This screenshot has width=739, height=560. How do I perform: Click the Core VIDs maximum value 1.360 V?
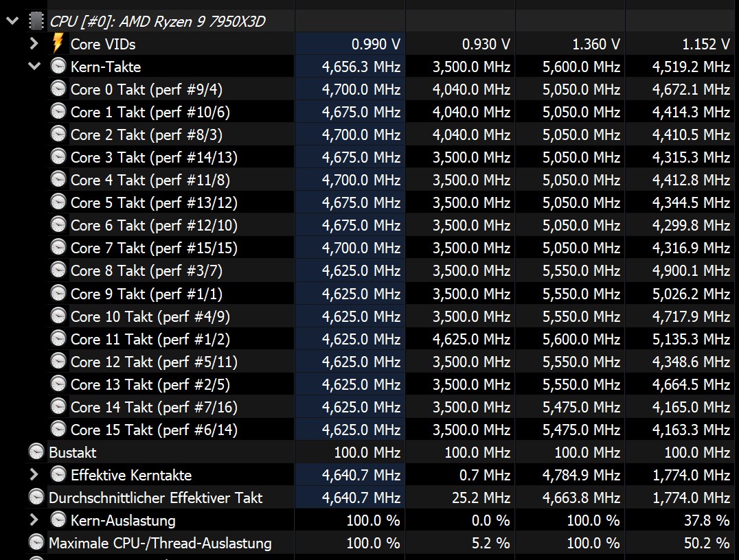click(x=595, y=45)
